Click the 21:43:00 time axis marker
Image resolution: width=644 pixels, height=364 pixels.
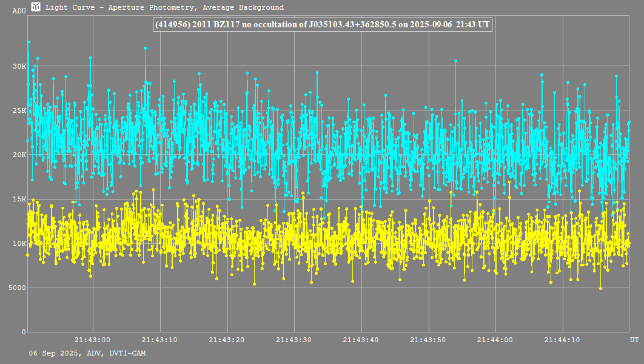coord(92,340)
